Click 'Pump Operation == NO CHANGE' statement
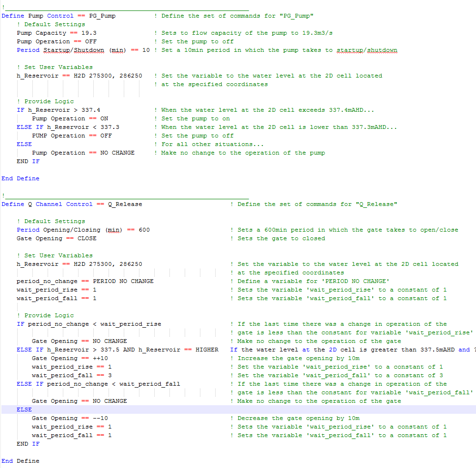The width and height of the screenshot is (476, 468). [83, 153]
